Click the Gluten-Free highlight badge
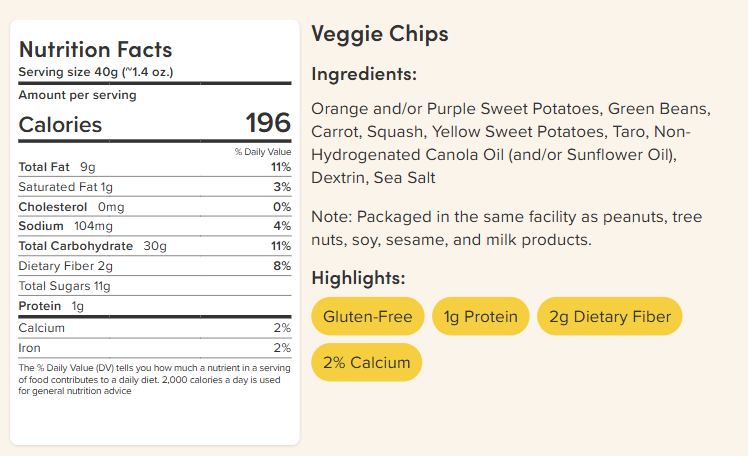The image size is (748, 456). pyautogui.click(x=367, y=316)
